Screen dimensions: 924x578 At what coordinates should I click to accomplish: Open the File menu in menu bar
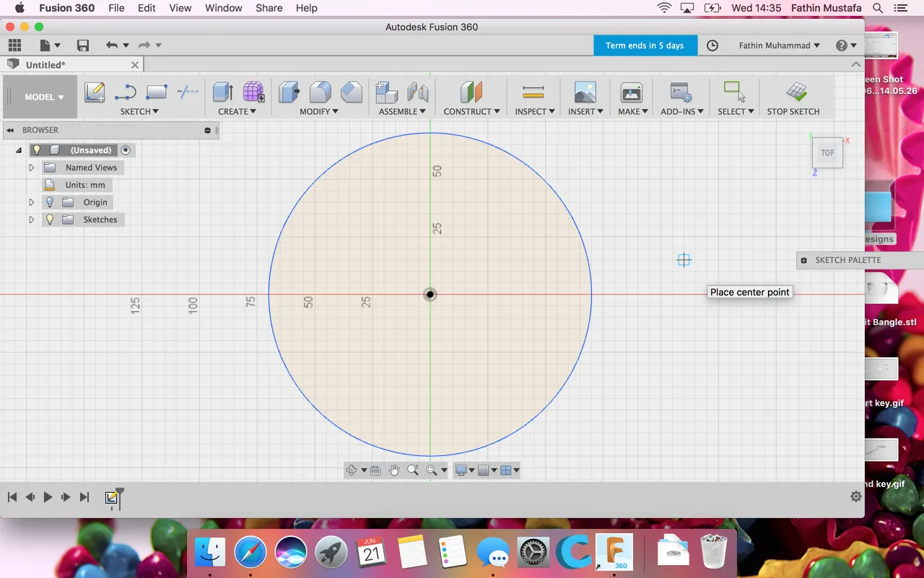(116, 8)
